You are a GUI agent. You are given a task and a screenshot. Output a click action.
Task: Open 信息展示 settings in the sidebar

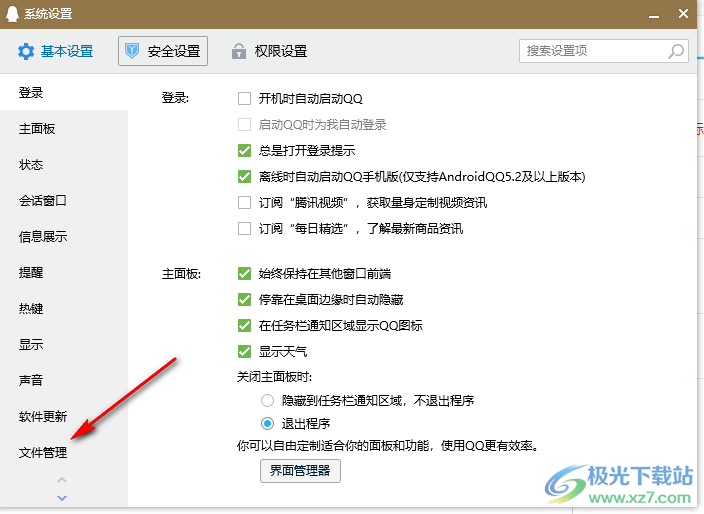64,237
